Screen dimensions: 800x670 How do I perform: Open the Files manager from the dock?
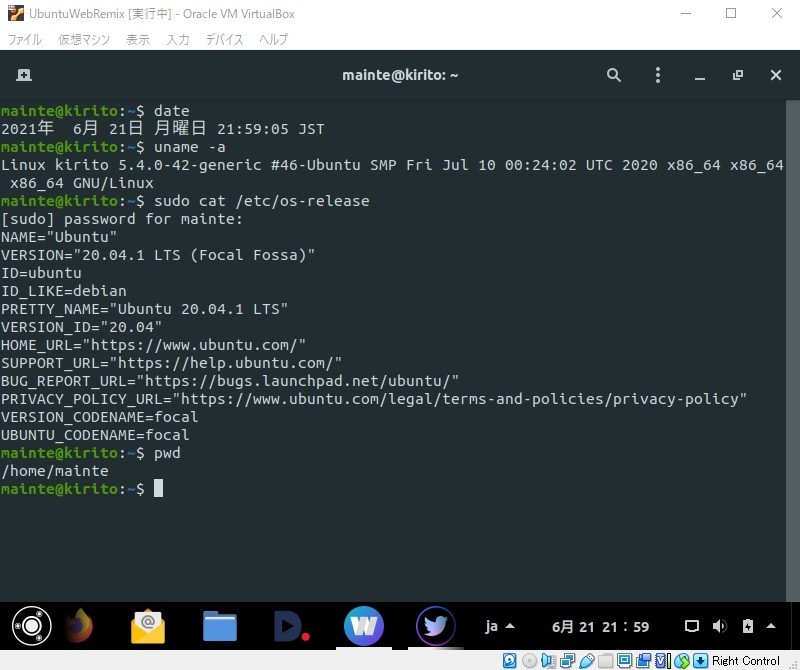click(x=220, y=626)
